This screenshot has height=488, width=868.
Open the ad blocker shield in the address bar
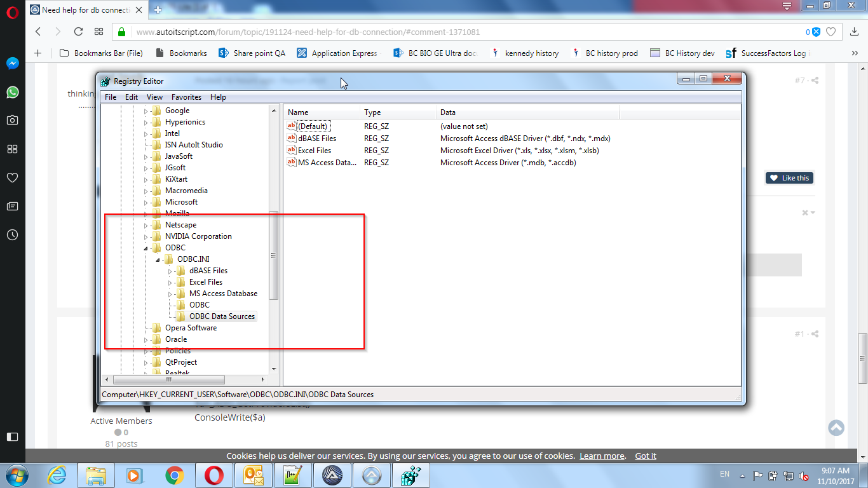click(816, 32)
